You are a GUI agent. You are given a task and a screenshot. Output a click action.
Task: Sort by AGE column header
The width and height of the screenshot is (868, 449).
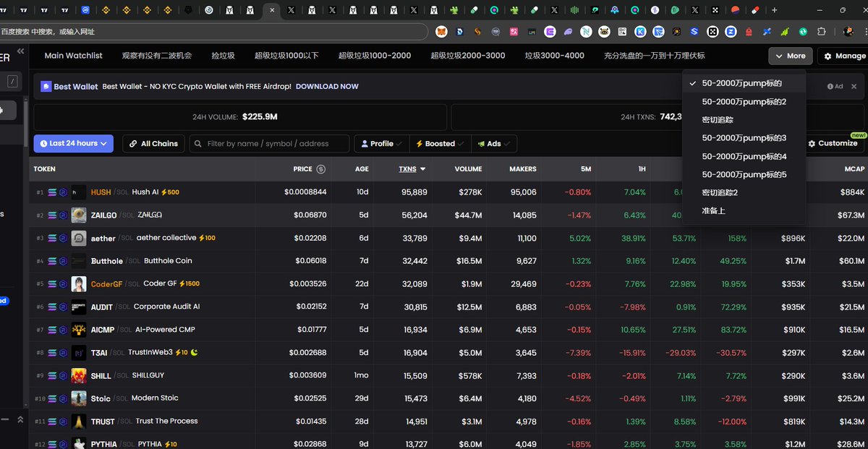pos(362,169)
